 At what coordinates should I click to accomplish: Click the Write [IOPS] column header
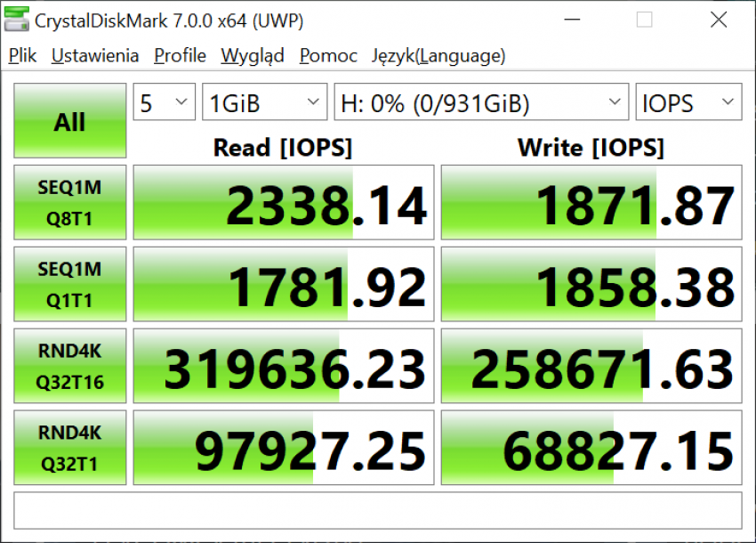(591, 147)
